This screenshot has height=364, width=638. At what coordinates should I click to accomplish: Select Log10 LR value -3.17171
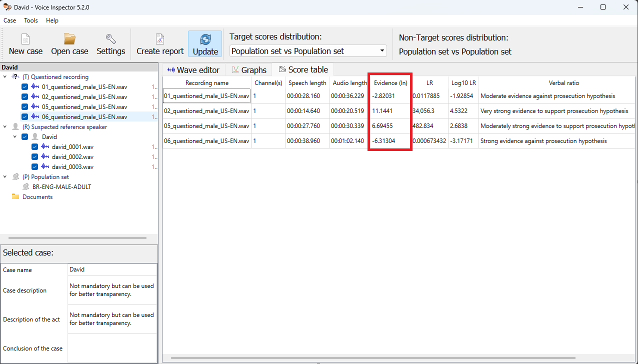pos(463,141)
